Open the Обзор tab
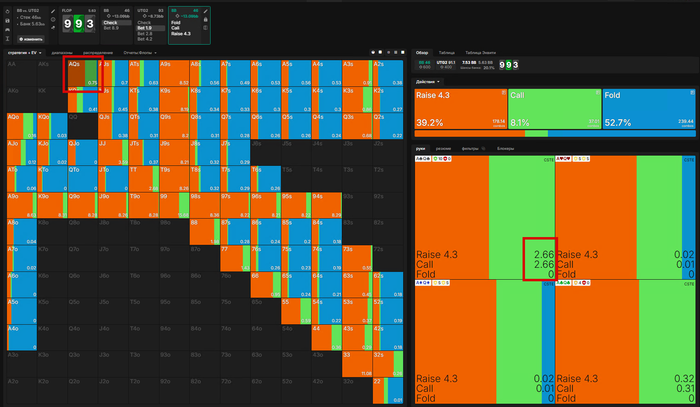The width and height of the screenshot is (700, 407). (422, 53)
